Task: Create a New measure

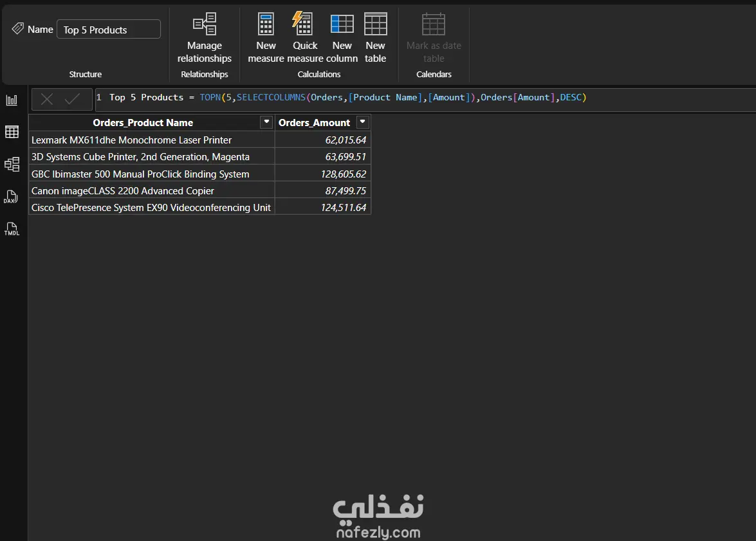Action: click(266, 38)
